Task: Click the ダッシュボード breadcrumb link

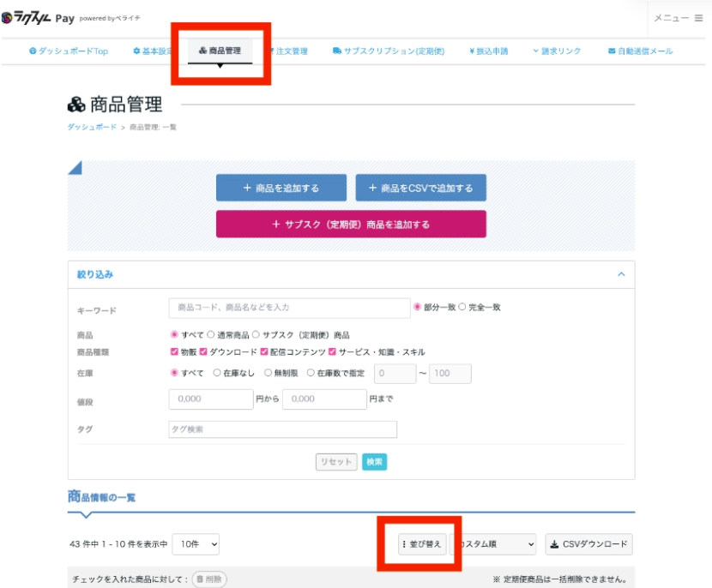Action: (x=92, y=127)
